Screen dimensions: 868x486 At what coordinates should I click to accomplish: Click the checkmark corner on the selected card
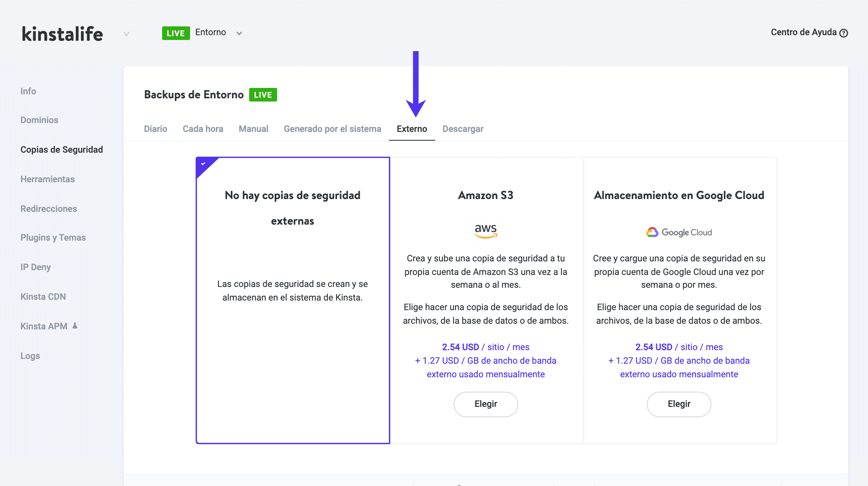click(x=204, y=164)
